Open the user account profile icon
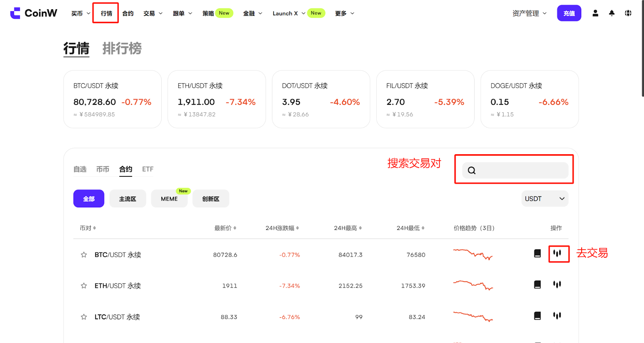Screen dimensions: 644x343 click(595, 13)
